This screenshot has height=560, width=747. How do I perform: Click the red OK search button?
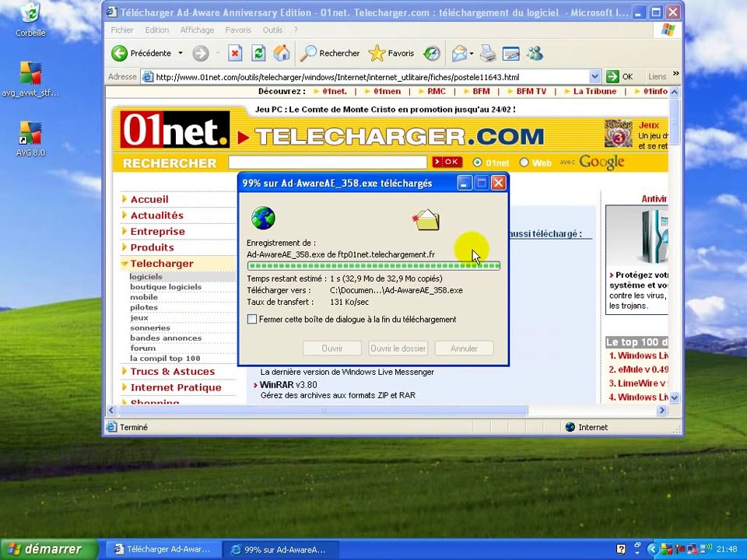[x=447, y=162]
